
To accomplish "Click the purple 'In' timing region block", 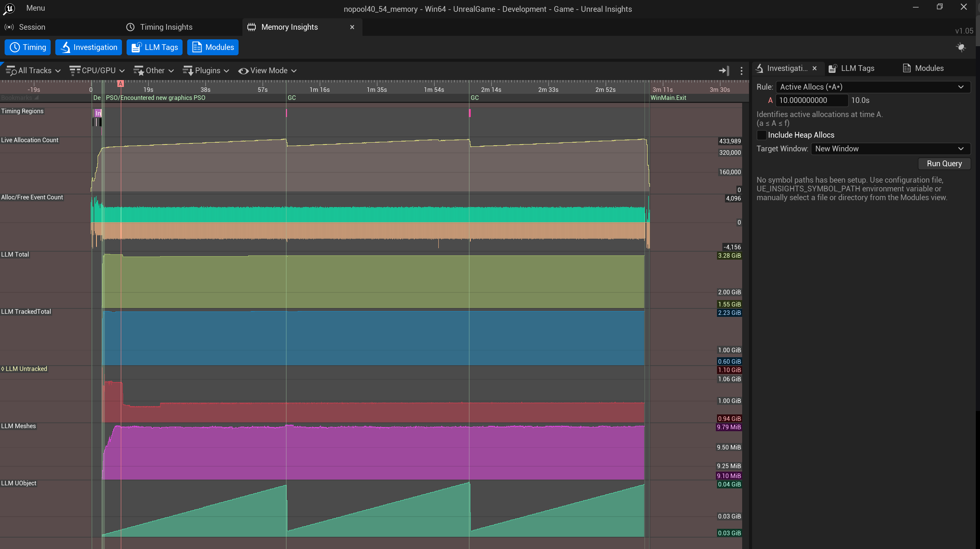I will click(x=98, y=113).
